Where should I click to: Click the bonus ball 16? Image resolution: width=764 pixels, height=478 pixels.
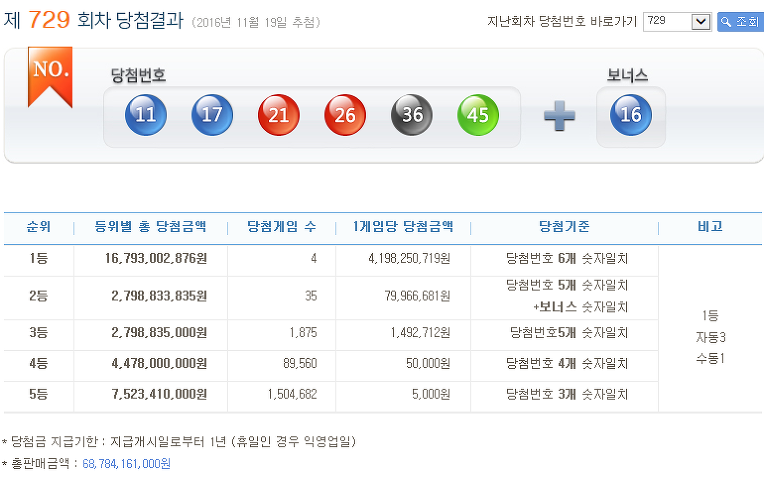[631, 115]
